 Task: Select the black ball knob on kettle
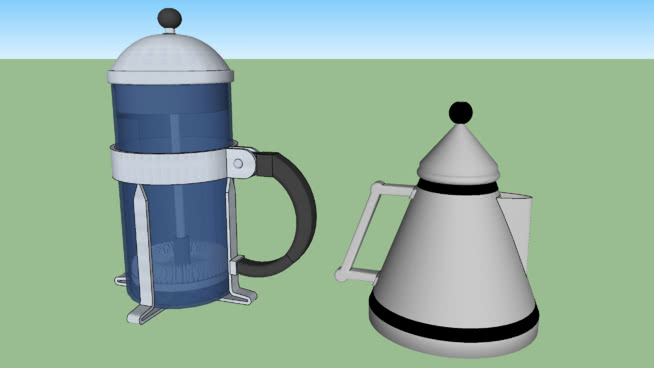tap(460, 113)
